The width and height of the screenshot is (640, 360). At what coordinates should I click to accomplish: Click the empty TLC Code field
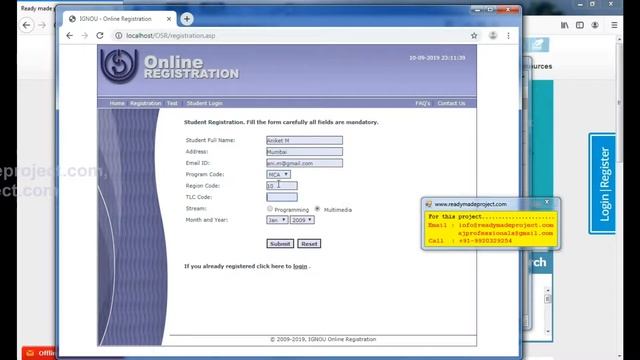coord(282,197)
